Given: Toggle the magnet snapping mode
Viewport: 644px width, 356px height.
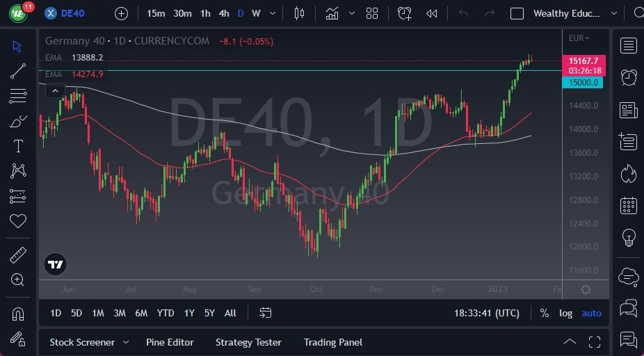Looking at the screenshot, I should pos(18,314).
